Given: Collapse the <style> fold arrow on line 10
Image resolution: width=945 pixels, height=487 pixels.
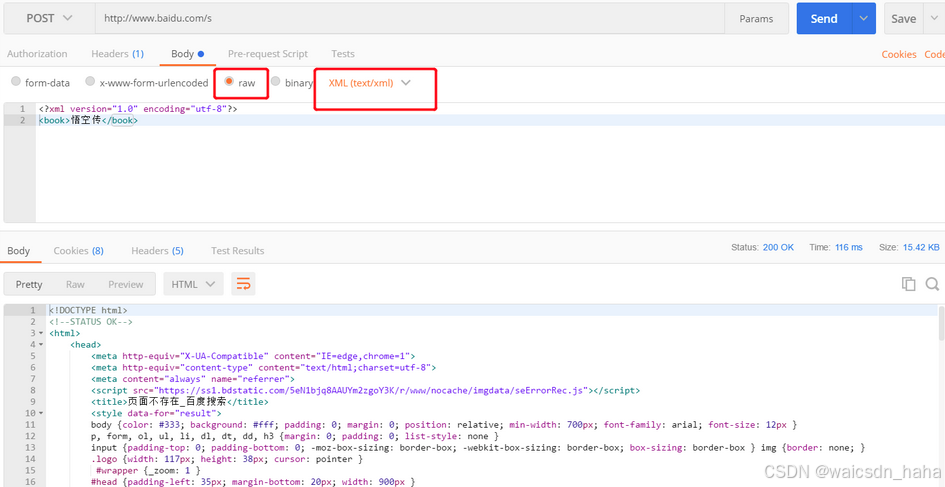Looking at the screenshot, I should [41, 413].
